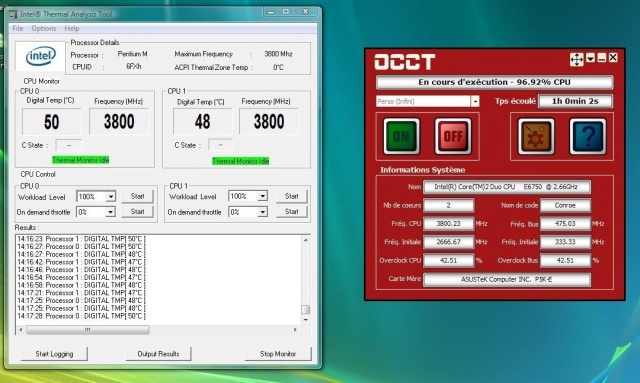Start CPU 0 workload level test
Screen dimensions: 640x383
[138, 196]
